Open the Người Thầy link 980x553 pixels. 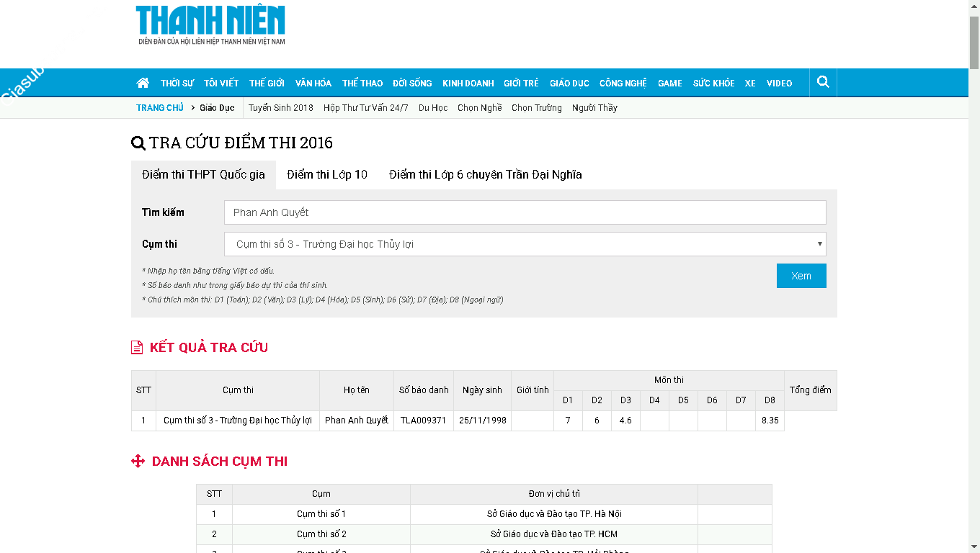point(594,108)
